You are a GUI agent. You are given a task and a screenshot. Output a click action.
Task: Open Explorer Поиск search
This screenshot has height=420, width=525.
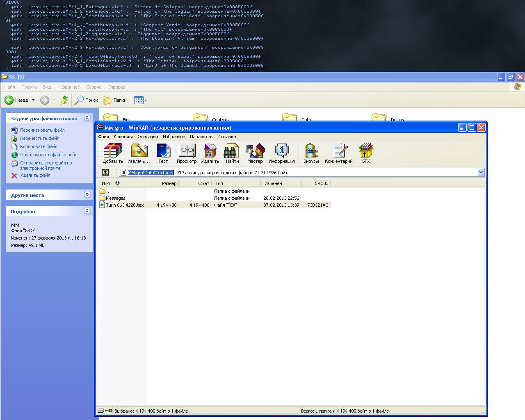coord(86,100)
